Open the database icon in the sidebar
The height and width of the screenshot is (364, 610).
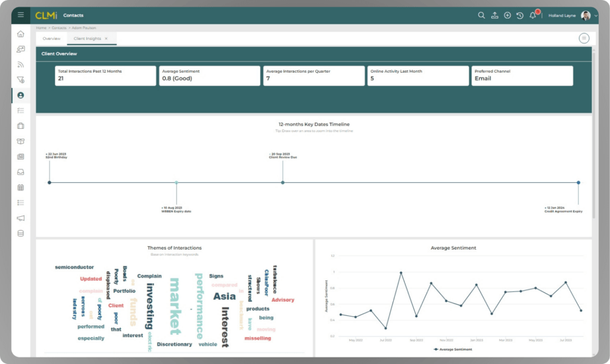click(21, 234)
